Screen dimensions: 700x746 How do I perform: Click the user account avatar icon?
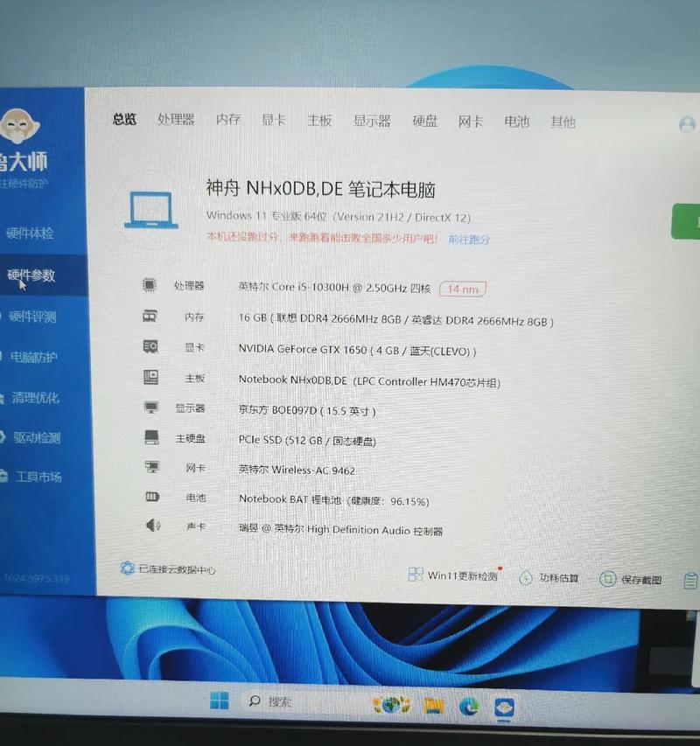pos(687,124)
